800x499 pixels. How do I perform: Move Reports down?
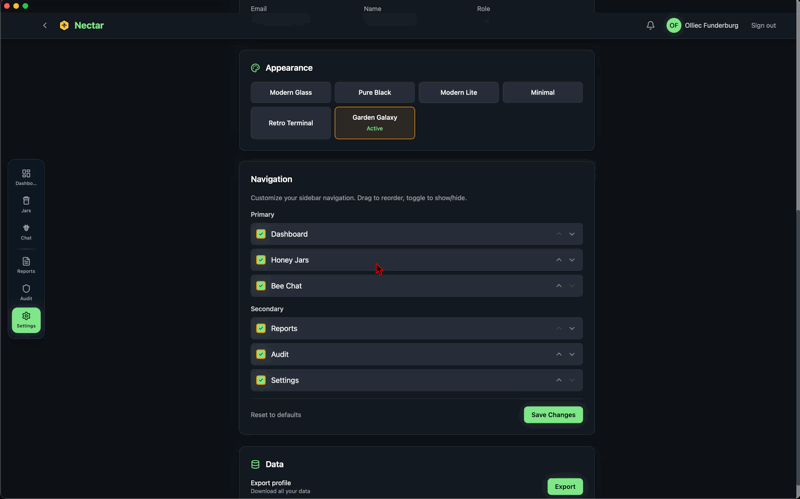572,328
